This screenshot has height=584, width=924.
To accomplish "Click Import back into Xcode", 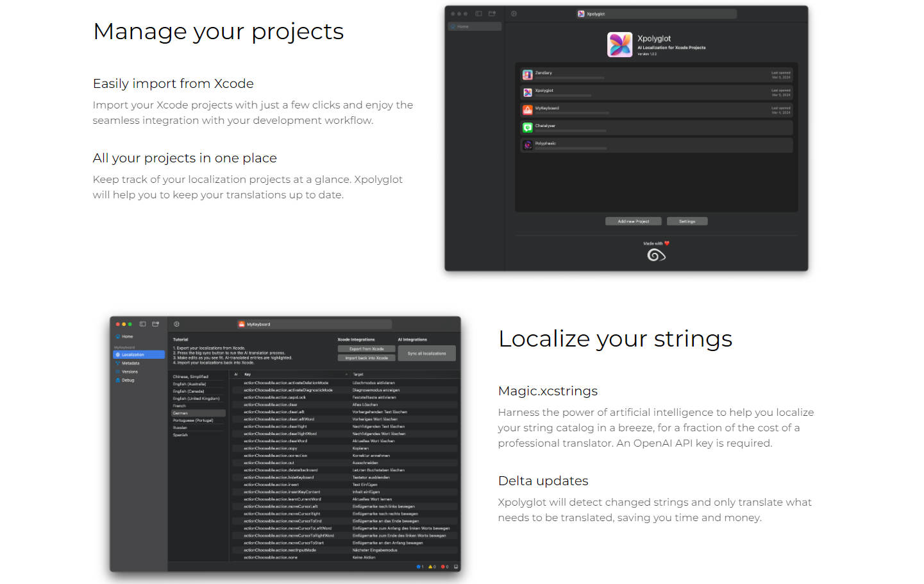I will coord(366,358).
